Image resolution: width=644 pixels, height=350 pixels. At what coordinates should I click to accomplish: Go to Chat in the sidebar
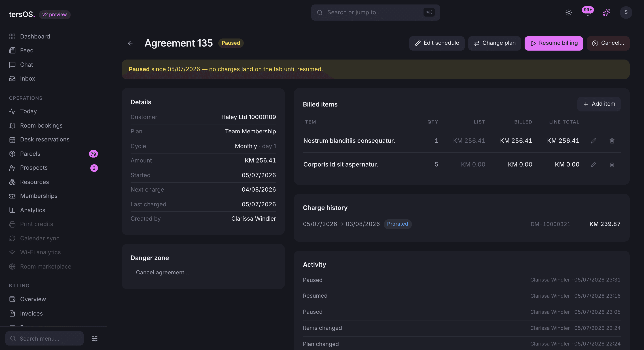tap(53, 64)
